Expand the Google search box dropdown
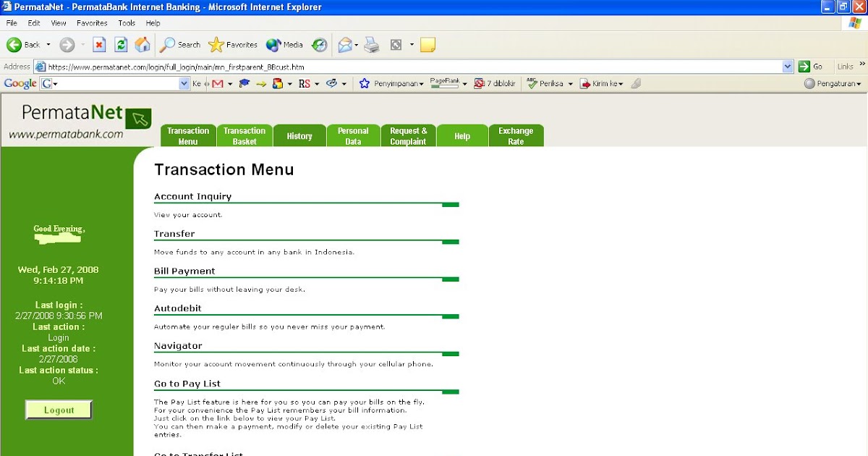The width and height of the screenshot is (868, 456). coord(184,84)
